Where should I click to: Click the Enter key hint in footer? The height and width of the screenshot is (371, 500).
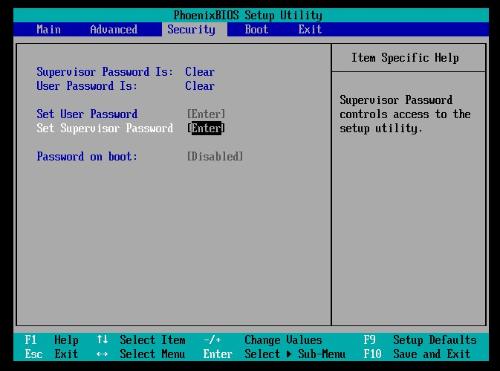pyautogui.click(x=218, y=354)
